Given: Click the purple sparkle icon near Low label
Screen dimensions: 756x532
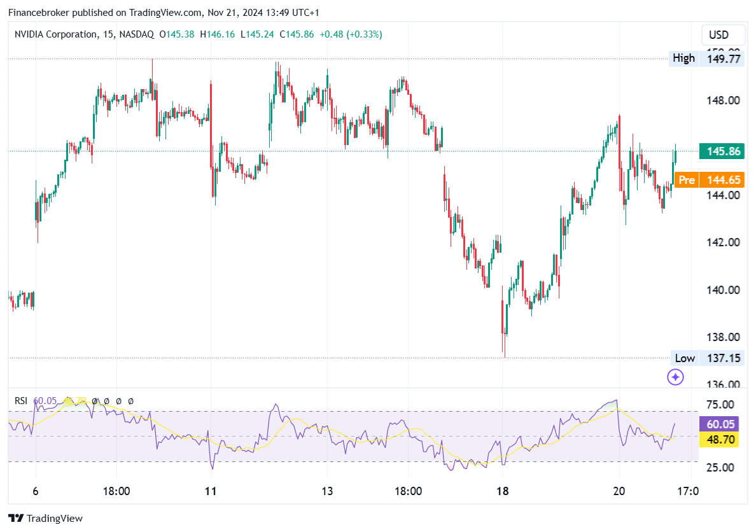Looking at the screenshot, I should [675, 377].
